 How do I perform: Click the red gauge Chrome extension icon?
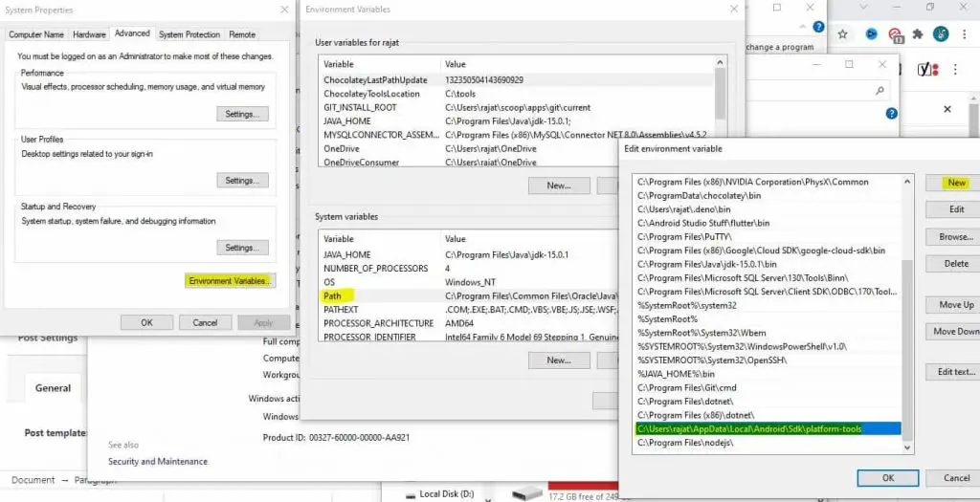(x=896, y=34)
